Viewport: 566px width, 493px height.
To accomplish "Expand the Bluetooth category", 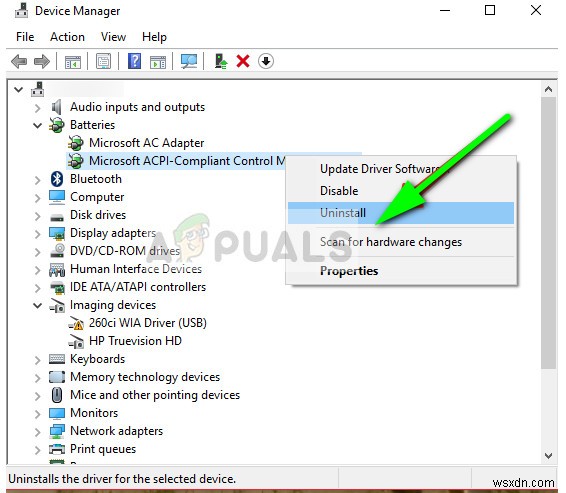I will tap(38, 180).
